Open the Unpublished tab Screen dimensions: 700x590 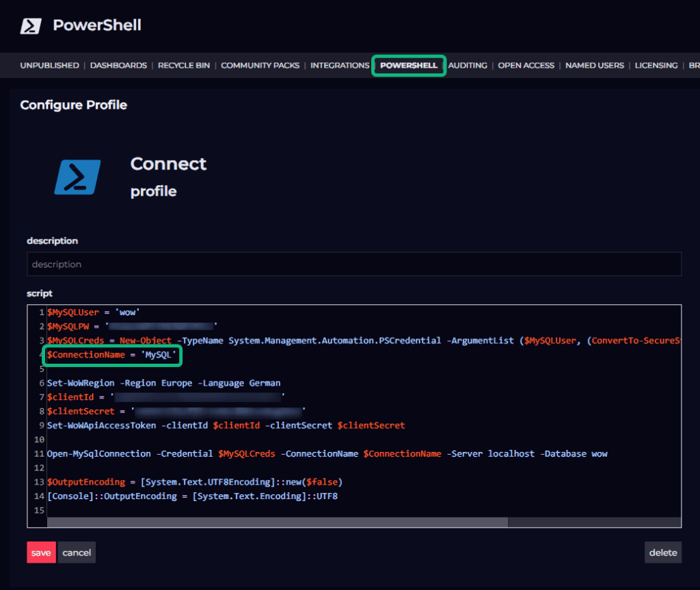(x=49, y=65)
